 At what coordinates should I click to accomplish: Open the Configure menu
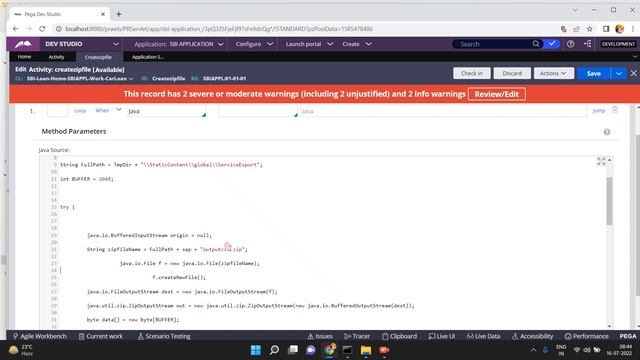[x=254, y=44]
